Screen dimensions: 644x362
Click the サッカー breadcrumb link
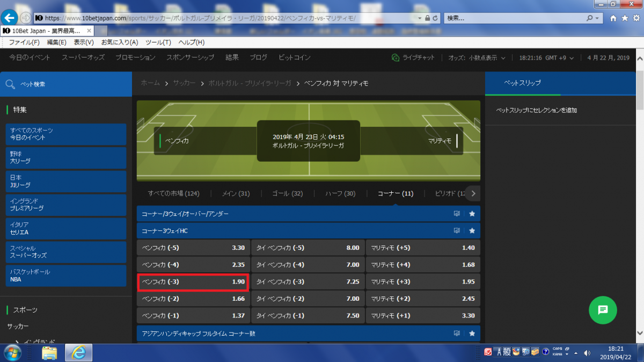[x=184, y=83]
